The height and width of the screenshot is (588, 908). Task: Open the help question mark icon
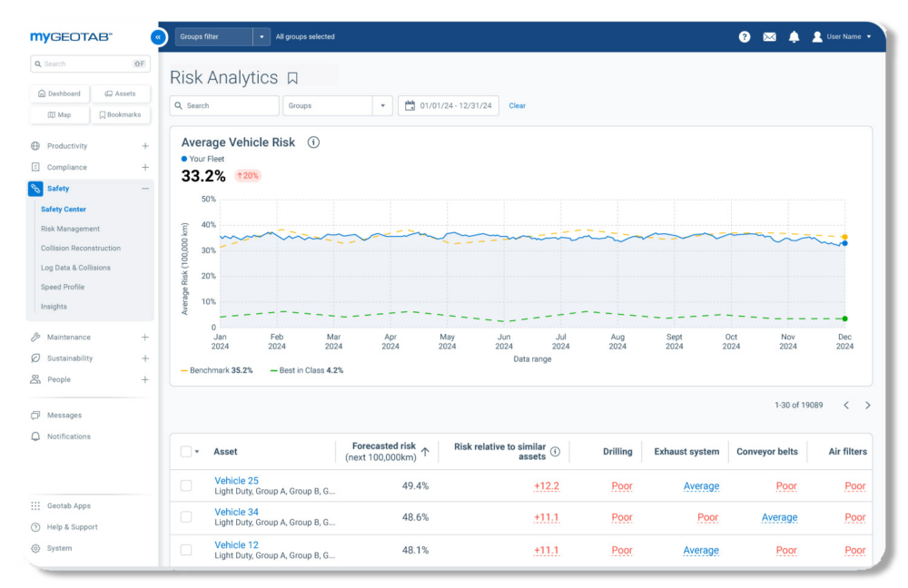coord(745,37)
